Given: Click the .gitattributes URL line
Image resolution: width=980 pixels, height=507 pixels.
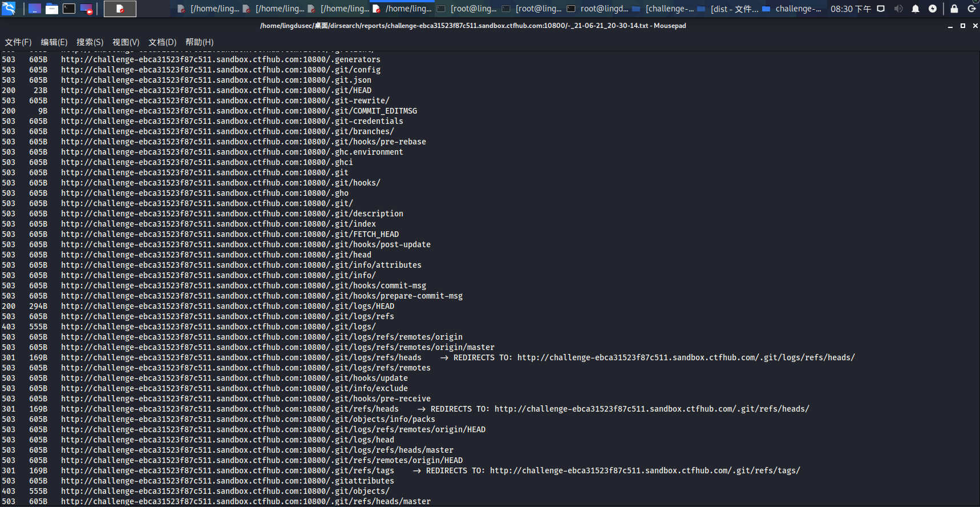Looking at the screenshot, I should coord(228,481).
